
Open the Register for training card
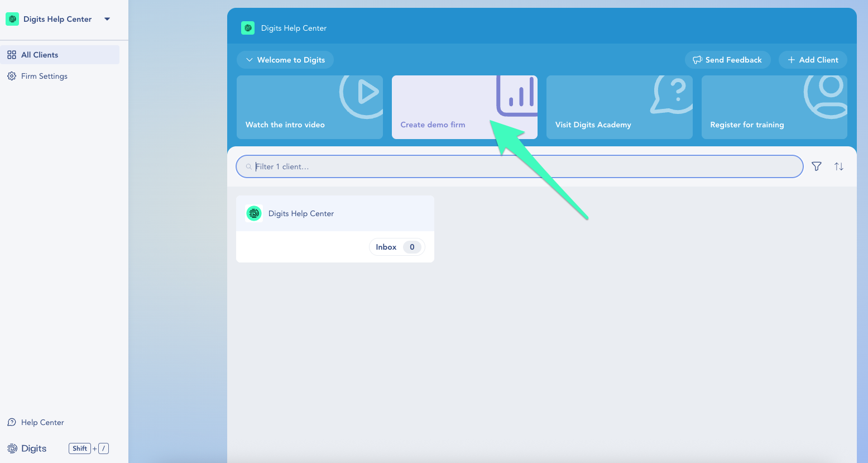click(774, 107)
